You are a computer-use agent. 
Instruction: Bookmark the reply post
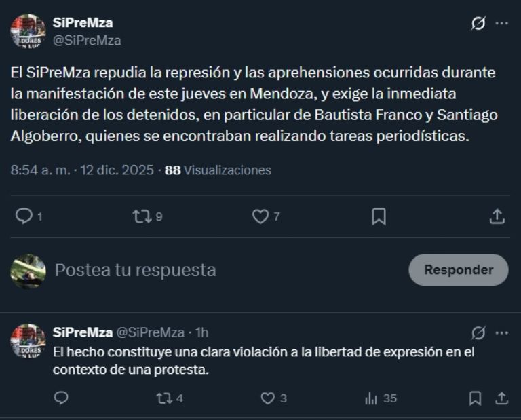tap(476, 398)
